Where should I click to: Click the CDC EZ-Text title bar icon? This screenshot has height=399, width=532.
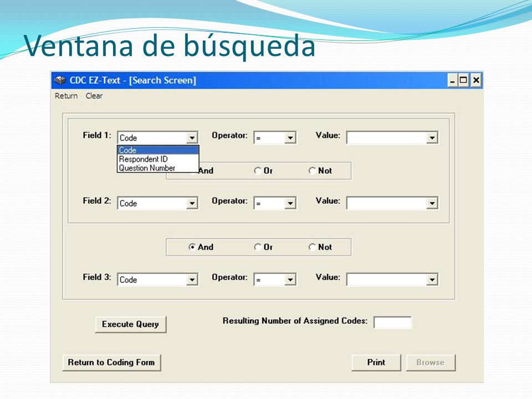[60, 80]
